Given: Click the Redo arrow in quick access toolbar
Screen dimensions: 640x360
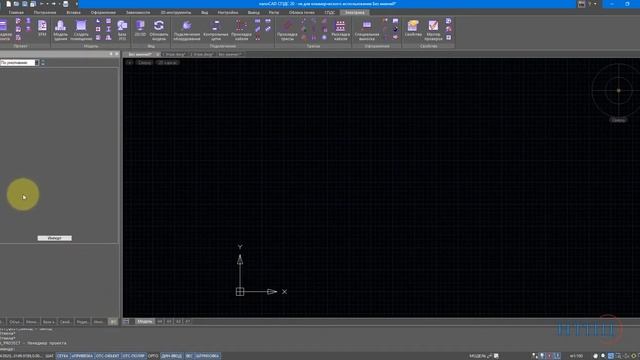Looking at the screenshot, I should (53, 4).
